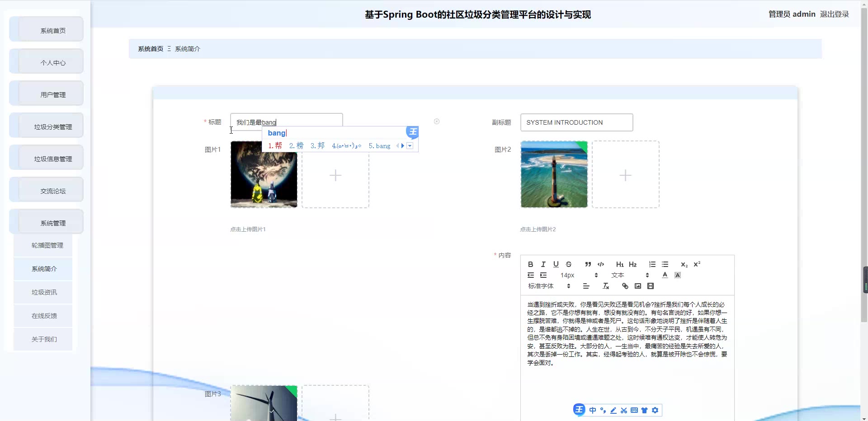Clear text formatting with the Tx icon

(x=606, y=286)
